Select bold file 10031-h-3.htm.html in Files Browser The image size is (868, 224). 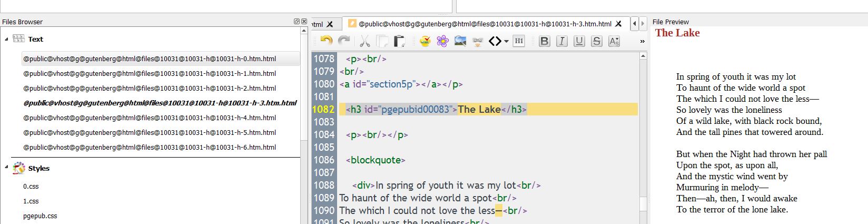coord(160,103)
